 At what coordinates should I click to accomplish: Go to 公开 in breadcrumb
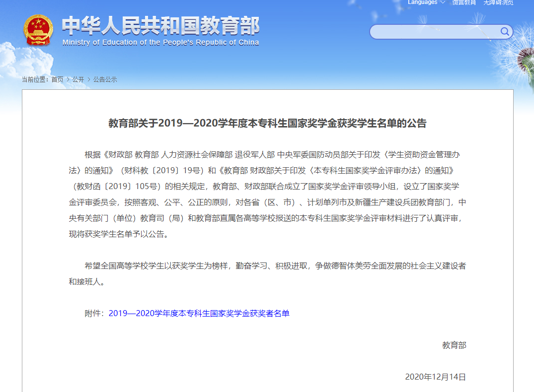(78, 79)
